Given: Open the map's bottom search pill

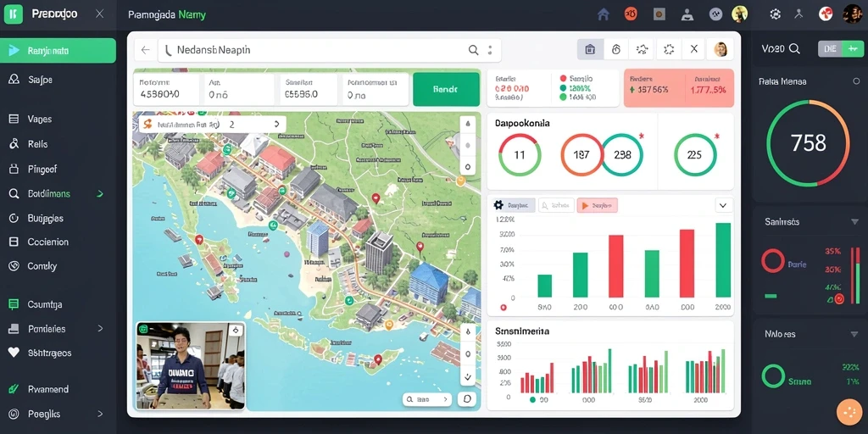Looking at the screenshot, I should point(427,399).
